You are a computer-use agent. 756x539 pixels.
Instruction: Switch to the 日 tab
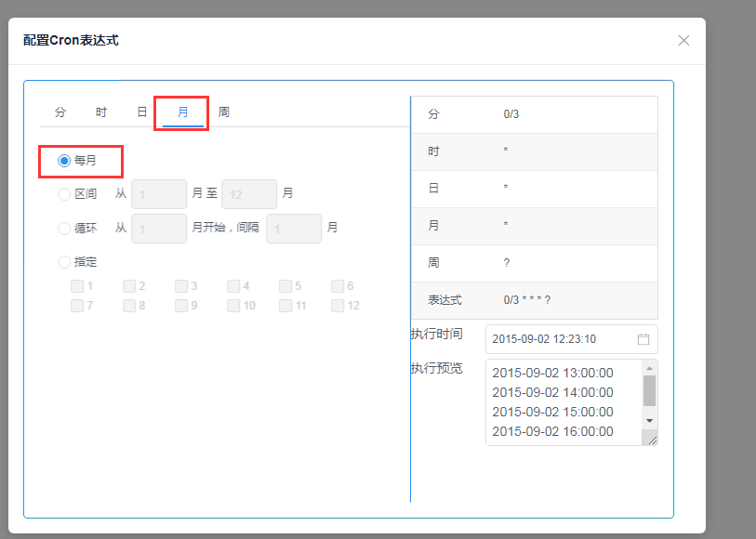141,112
